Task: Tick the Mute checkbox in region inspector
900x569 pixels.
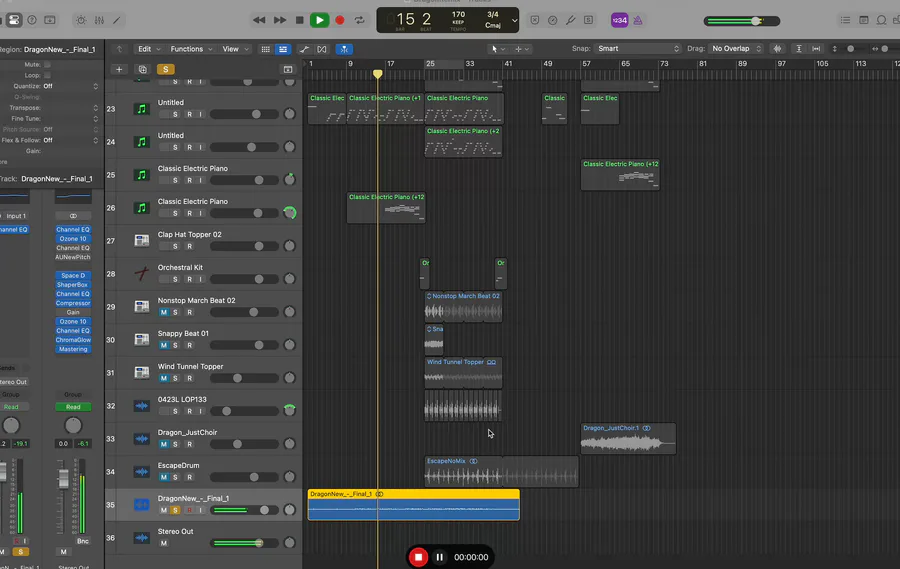Action: tap(47, 65)
